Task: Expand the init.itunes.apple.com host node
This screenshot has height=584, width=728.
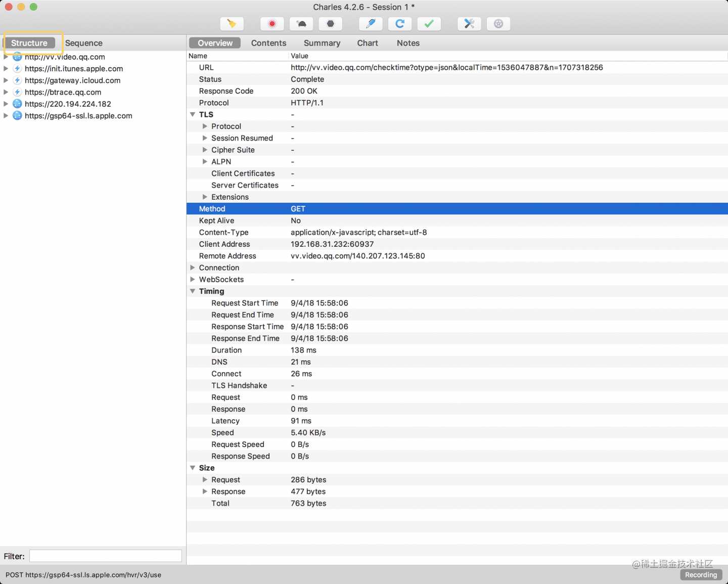Action: click(x=6, y=68)
